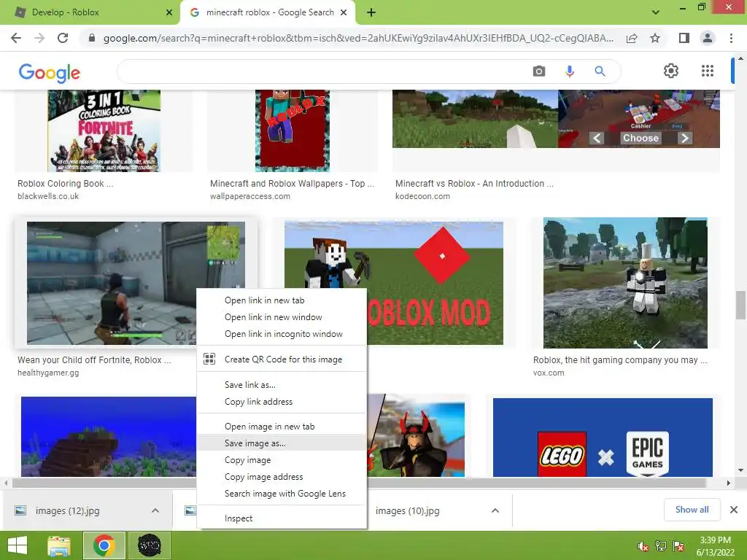Select Open link in new window
Viewport: 747px width, 560px height.
click(x=282, y=317)
